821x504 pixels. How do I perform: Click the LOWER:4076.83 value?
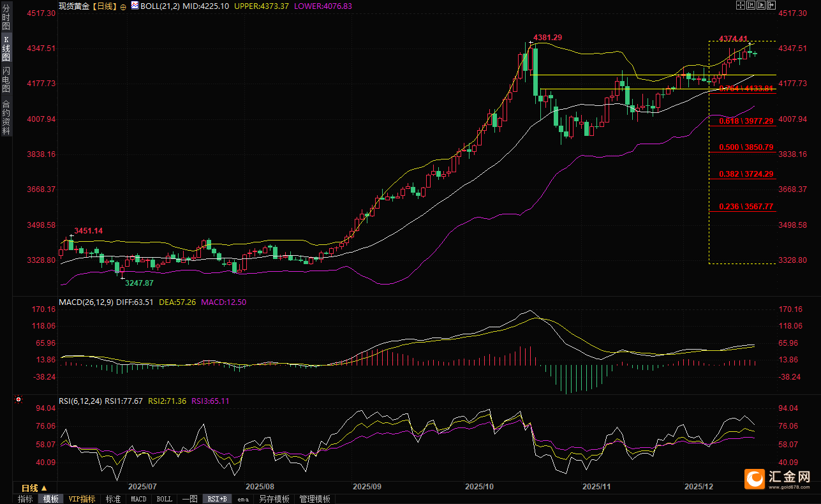pyautogui.click(x=323, y=6)
